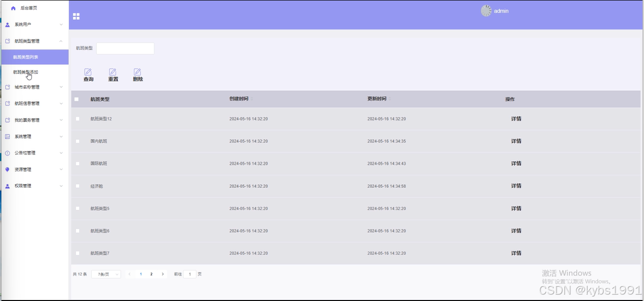Image resolution: width=644 pixels, height=301 pixels.
Task: Go to page 2 in pagination
Action: [x=151, y=274]
